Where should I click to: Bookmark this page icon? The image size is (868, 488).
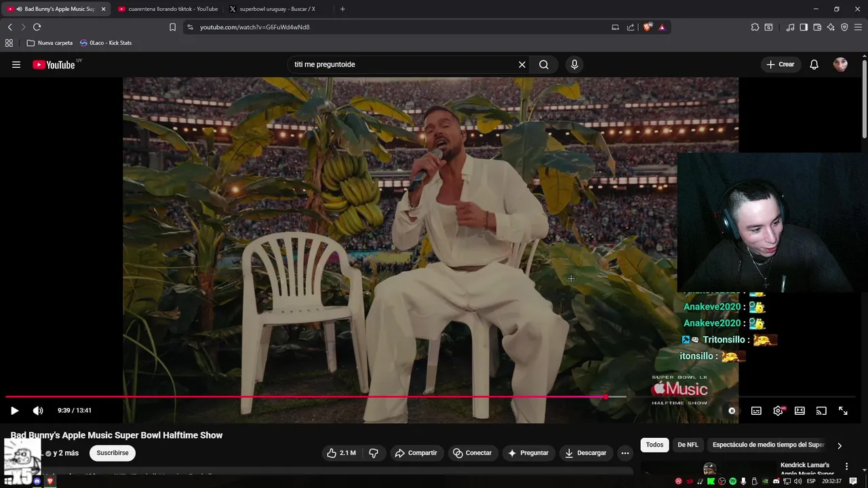point(172,27)
